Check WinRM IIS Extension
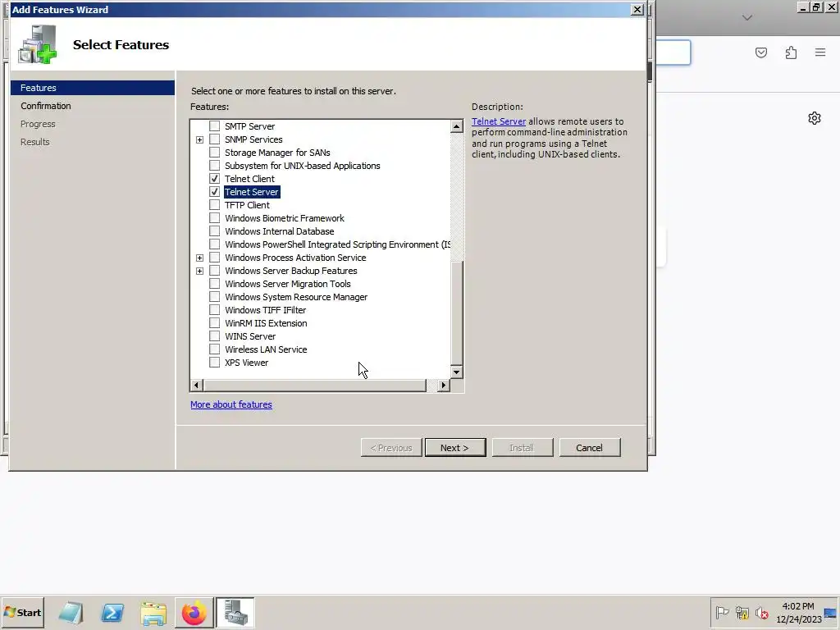Viewport: 840px width, 630px height. click(214, 323)
